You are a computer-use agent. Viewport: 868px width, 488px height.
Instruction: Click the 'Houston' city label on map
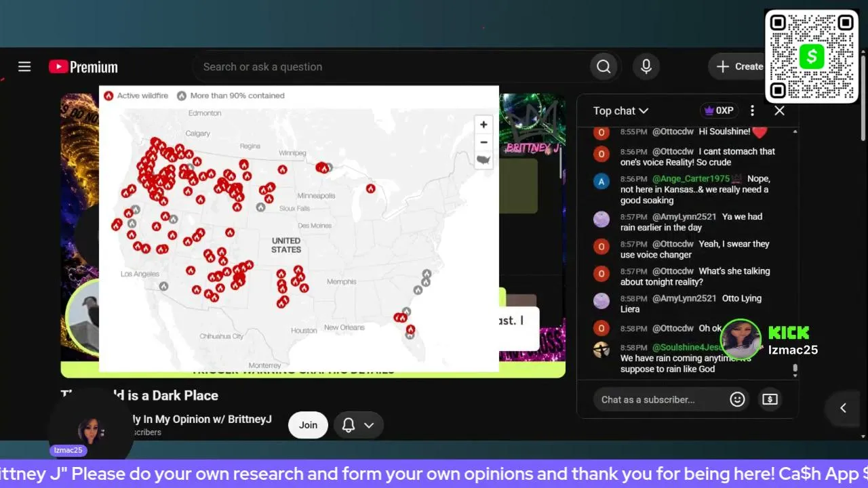(x=304, y=330)
